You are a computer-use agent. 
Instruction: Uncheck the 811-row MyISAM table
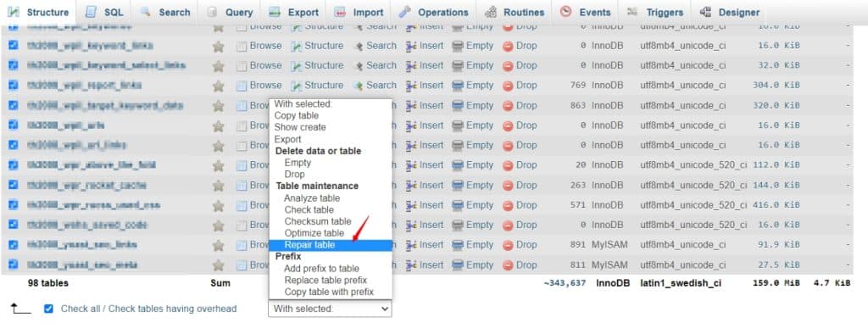coord(14,265)
